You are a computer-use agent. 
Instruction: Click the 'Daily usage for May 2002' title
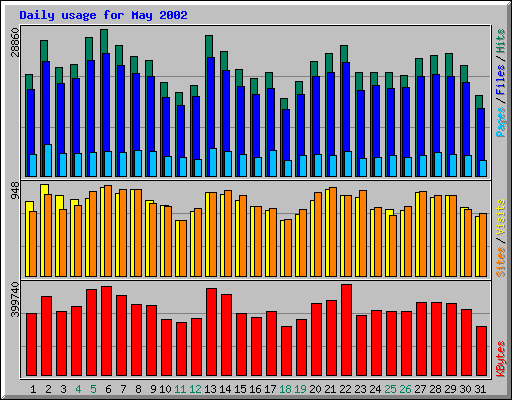(103, 15)
